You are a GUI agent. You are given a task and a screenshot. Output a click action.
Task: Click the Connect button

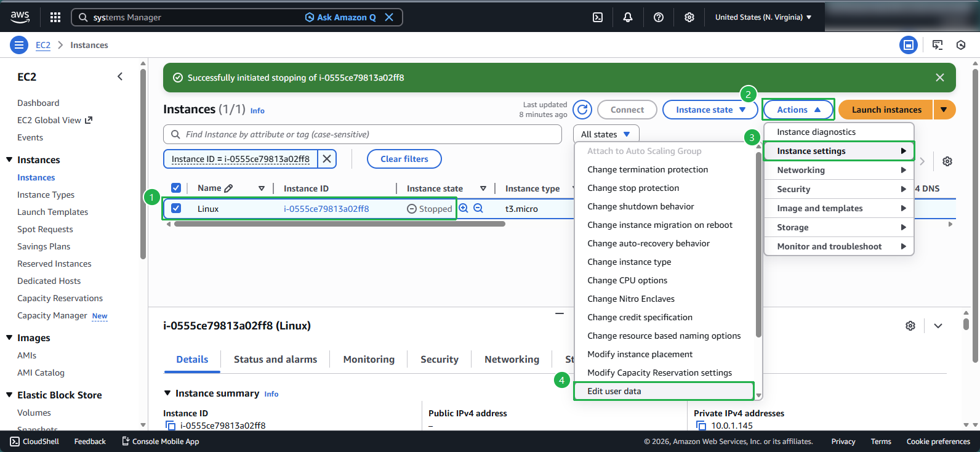click(627, 110)
